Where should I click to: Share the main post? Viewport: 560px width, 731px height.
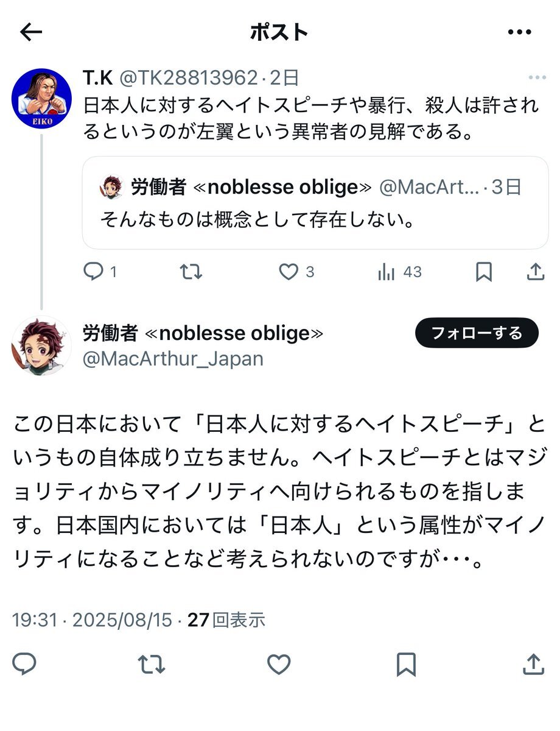click(533, 663)
